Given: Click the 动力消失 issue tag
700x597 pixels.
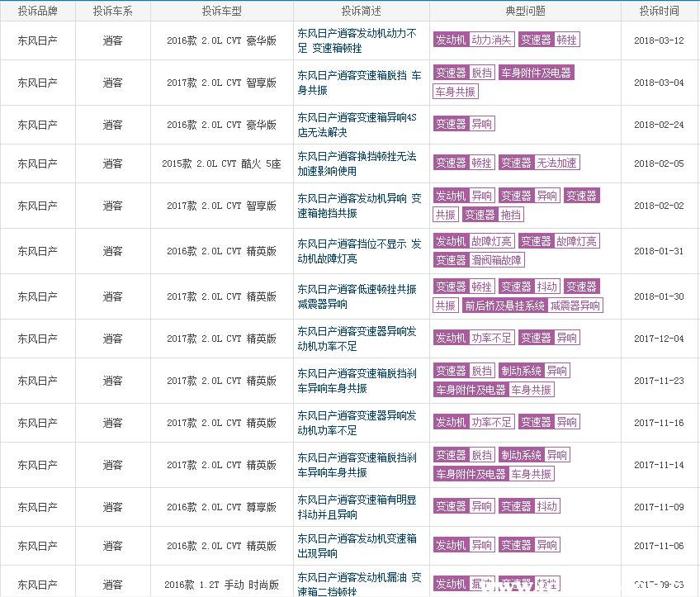Looking at the screenshot, I should tap(491, 40).
